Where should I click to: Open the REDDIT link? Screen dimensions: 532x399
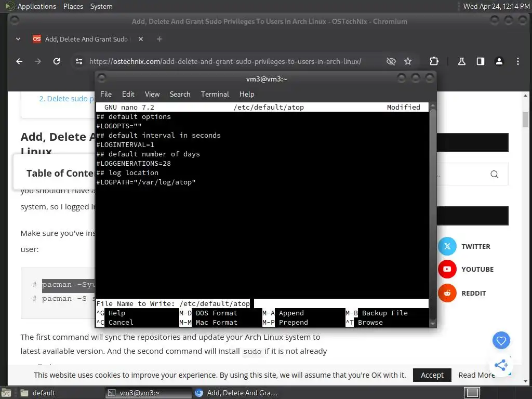(474, 294)
